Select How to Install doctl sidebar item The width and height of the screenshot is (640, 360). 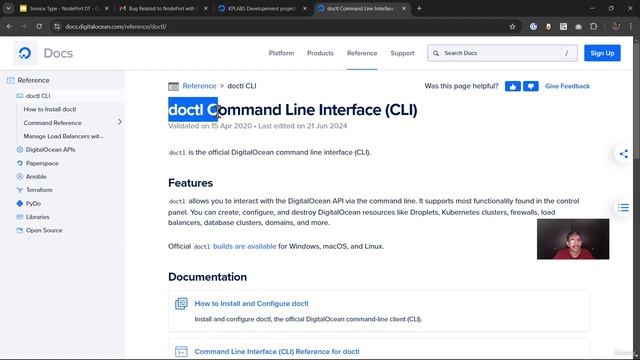pyautogui.click(x=50, y=109)
